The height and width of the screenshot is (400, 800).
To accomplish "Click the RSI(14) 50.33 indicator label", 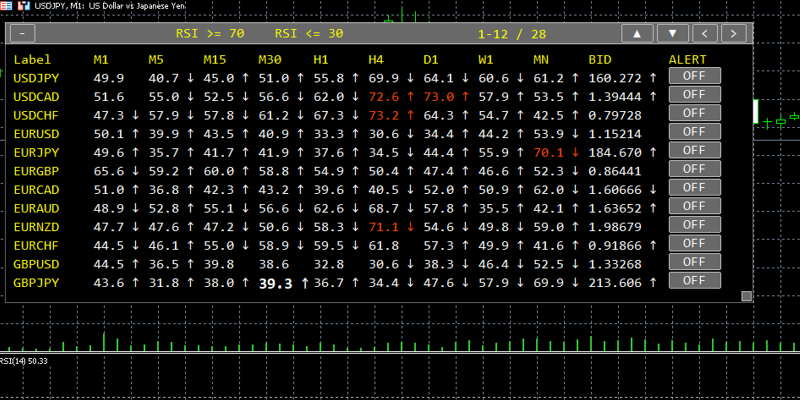I will tap(23, 361).
